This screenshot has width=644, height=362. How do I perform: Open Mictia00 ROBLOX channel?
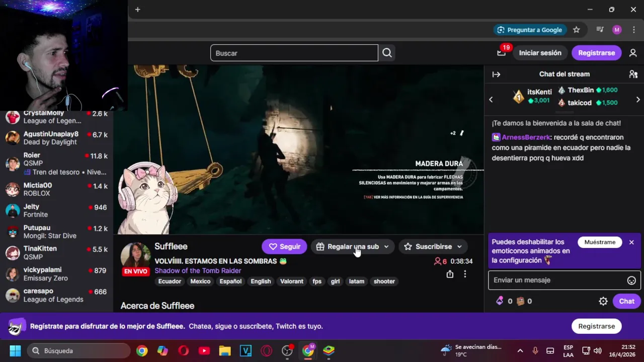tap(56, 189)
